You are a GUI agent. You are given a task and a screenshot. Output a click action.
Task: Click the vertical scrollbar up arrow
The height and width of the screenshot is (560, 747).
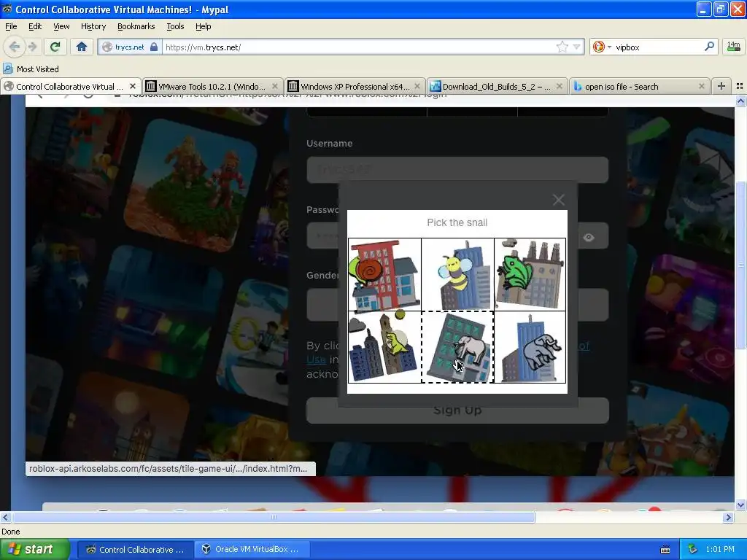coord(740,101)
